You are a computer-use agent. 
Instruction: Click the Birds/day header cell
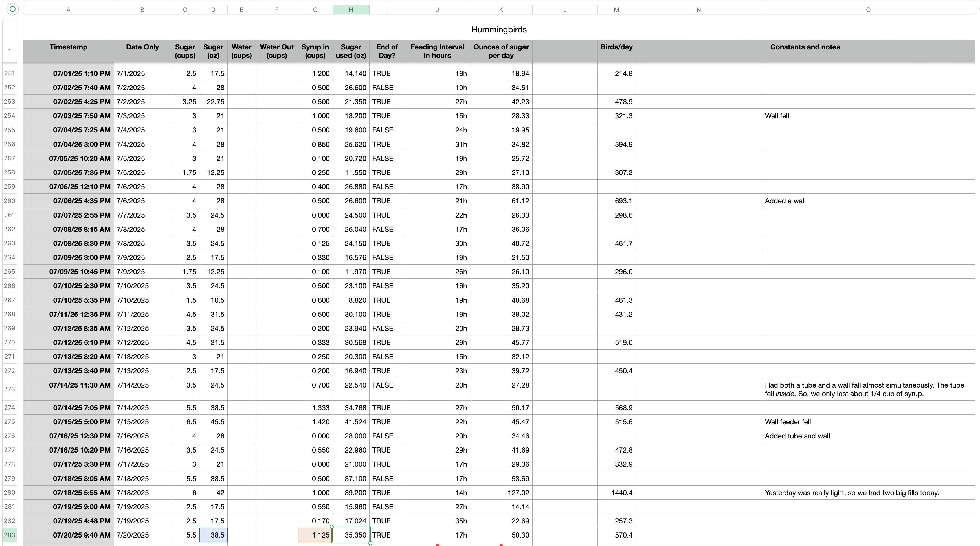tap(616, 51)
